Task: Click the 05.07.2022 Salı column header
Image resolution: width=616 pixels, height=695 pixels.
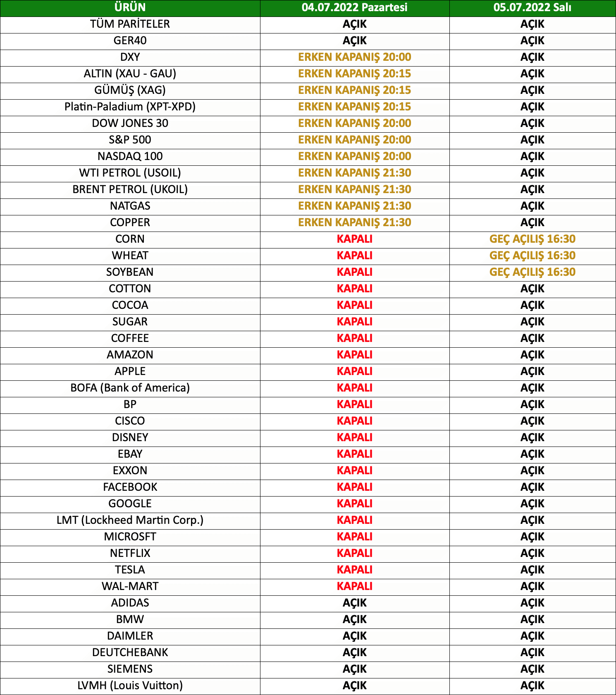Action: (x=532, y=7)
